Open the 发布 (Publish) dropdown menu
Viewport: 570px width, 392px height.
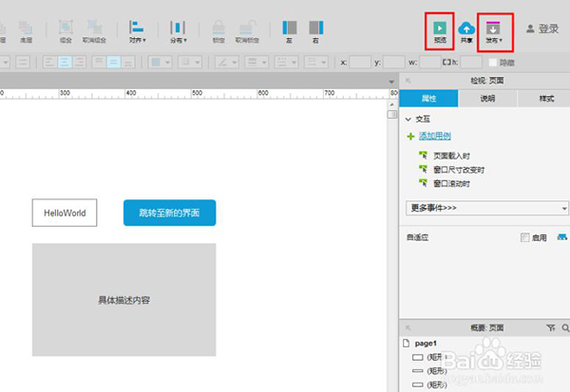pyautogui.click(x=493, y=32)
